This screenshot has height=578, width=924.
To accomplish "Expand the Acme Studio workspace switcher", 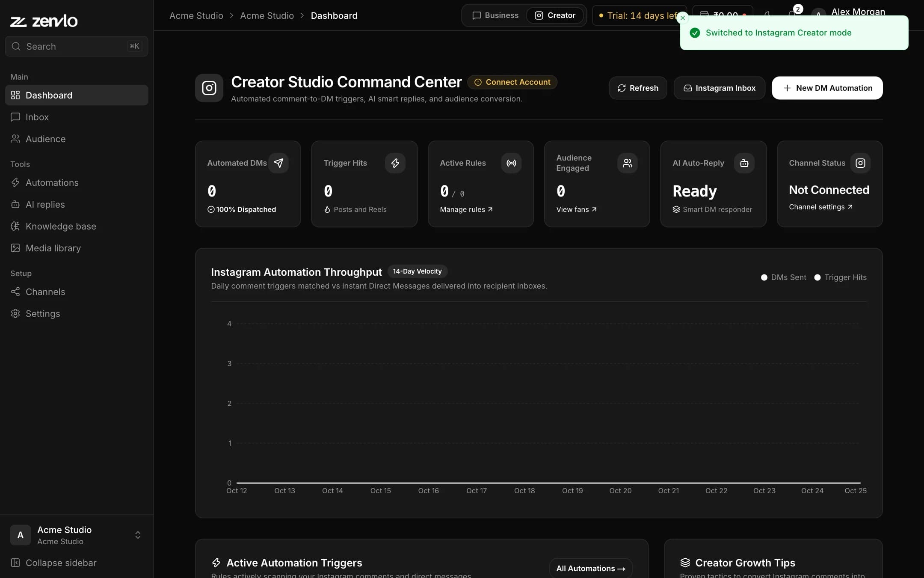I will click(x=77, y=535).
